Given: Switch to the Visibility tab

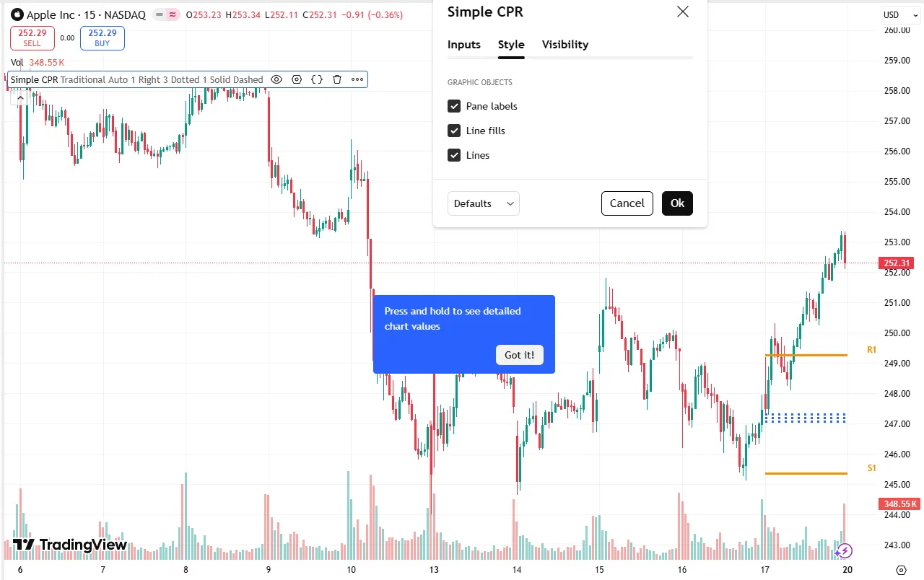Looking at the screenshot, I should click(565, 45).
